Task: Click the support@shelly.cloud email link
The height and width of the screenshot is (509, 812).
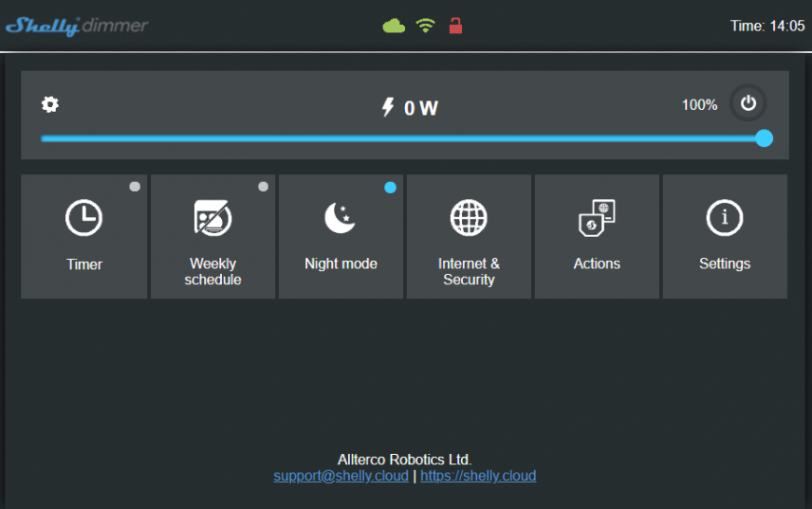Action: [x=341, y=476]
